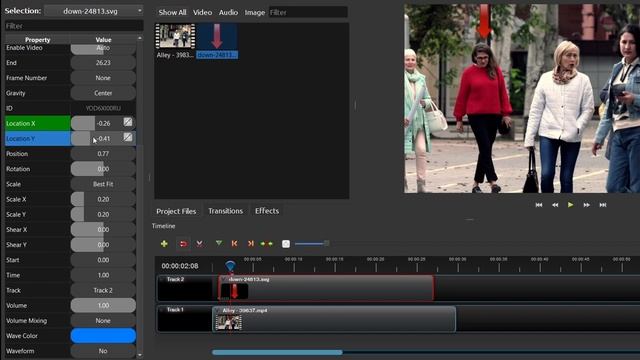
Task: Play the preview video
Action: (x=571, y=204)
